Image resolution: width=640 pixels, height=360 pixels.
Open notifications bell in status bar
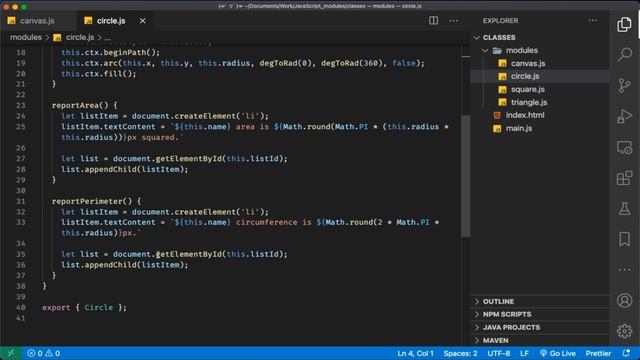click(x=627, y=353)
